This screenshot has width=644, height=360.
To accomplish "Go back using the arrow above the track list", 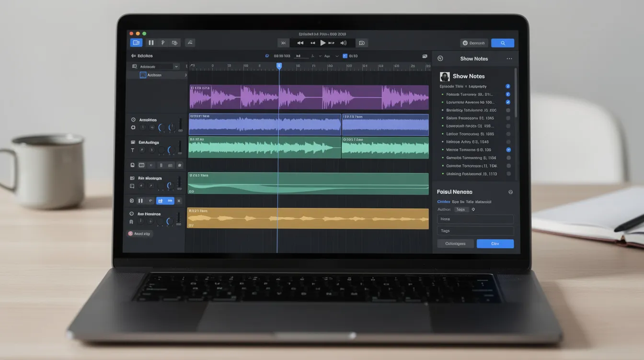I will pyautogui.click(x=134, y=56).
